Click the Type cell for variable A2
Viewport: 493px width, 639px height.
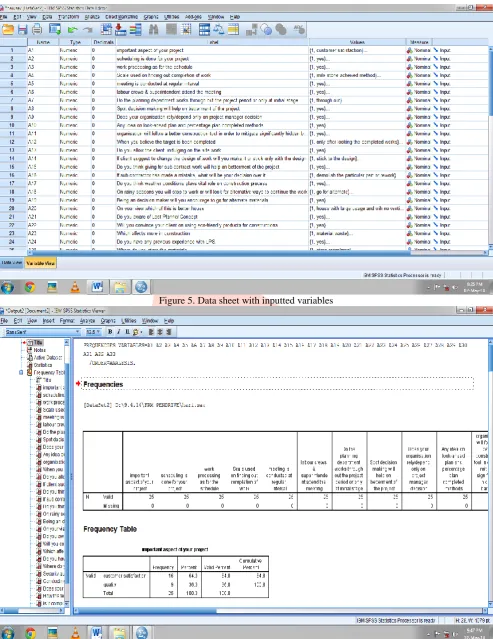point(75,59)
